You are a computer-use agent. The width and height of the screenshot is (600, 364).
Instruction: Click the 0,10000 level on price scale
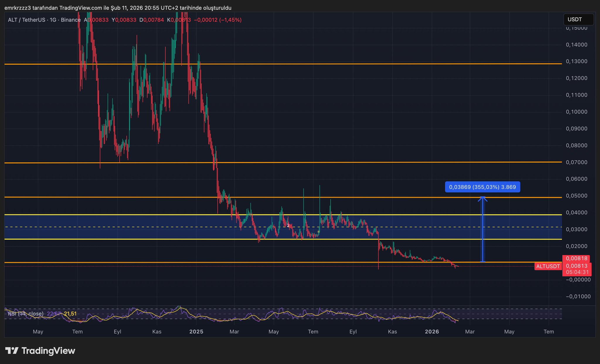(x=576, y=112)
